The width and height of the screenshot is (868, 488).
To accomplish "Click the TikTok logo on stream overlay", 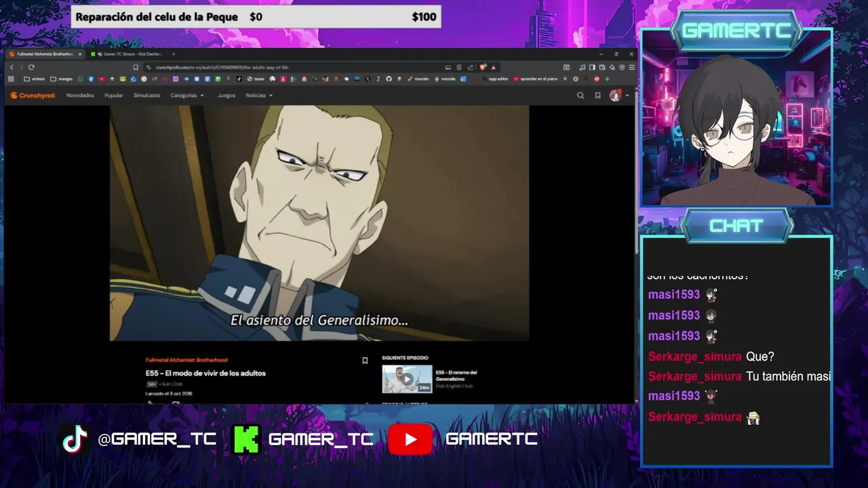I will pos(75,439).
